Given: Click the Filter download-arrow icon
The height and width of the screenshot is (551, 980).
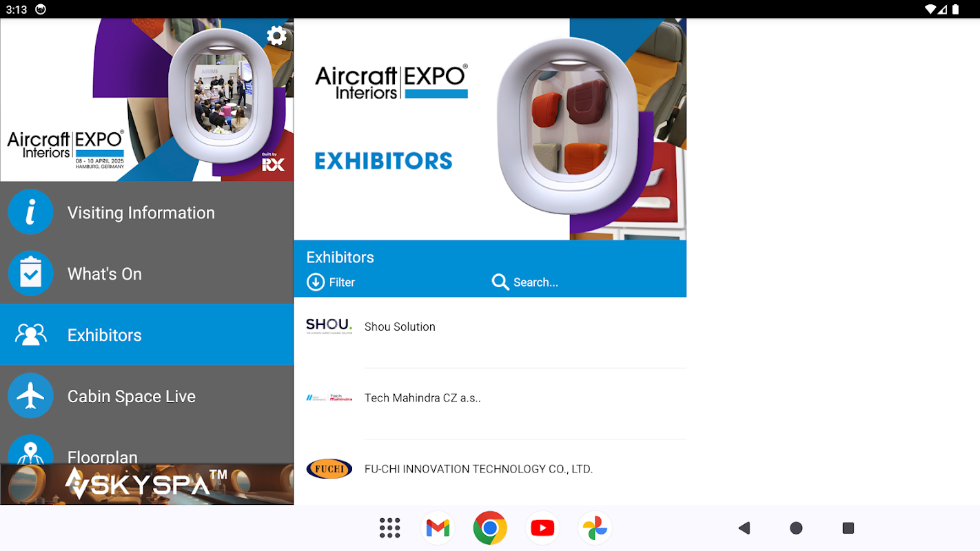Looking at the screenshot, I should pos(316,282).
